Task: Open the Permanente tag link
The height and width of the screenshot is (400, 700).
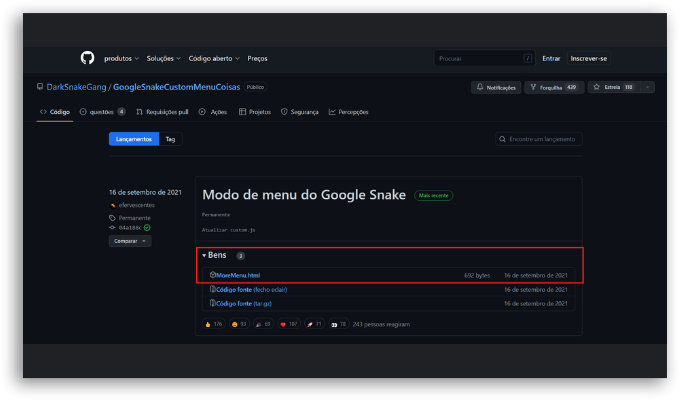Action: [134, 218]
